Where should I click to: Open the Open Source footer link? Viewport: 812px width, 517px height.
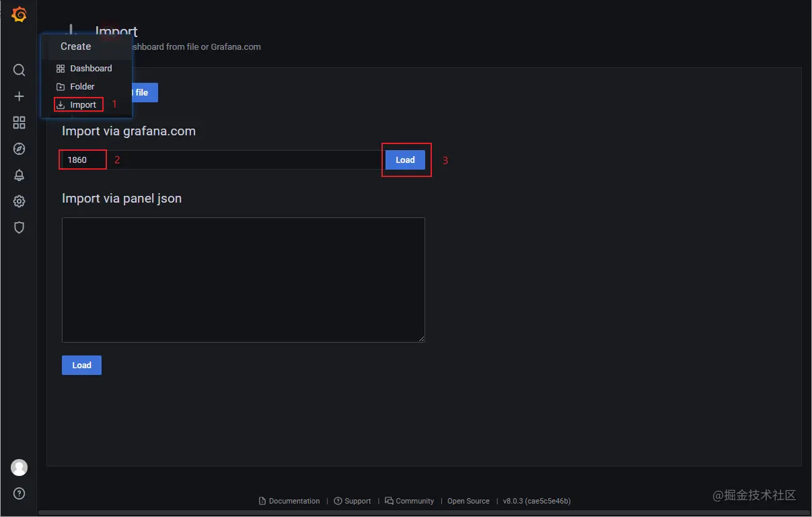click(x=468, y=501)
